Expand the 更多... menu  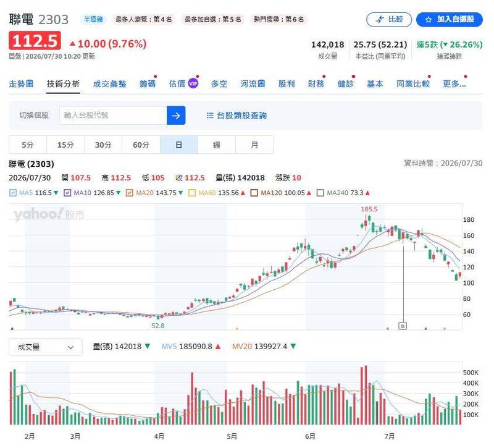(x=454, y=84)
